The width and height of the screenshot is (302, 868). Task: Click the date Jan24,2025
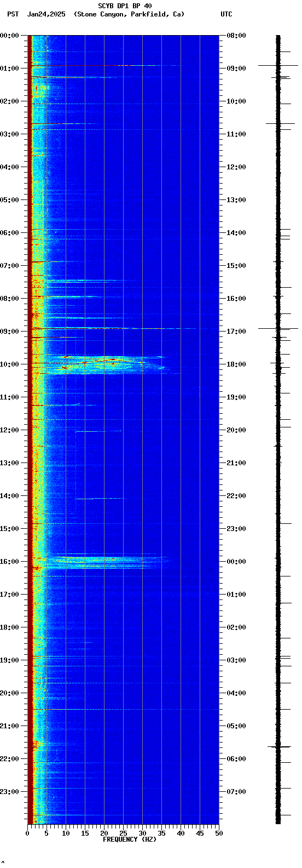pyautogui.click(x=46, y=14)
